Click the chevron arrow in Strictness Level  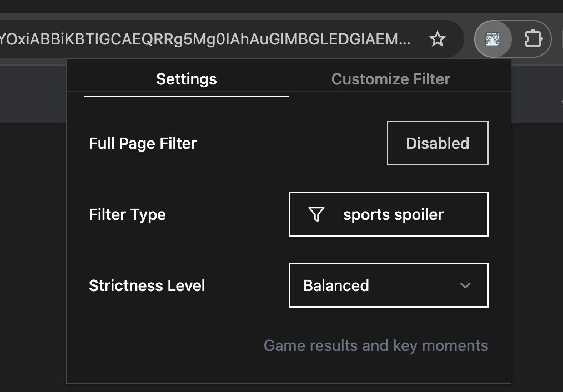tap(465, 285)
